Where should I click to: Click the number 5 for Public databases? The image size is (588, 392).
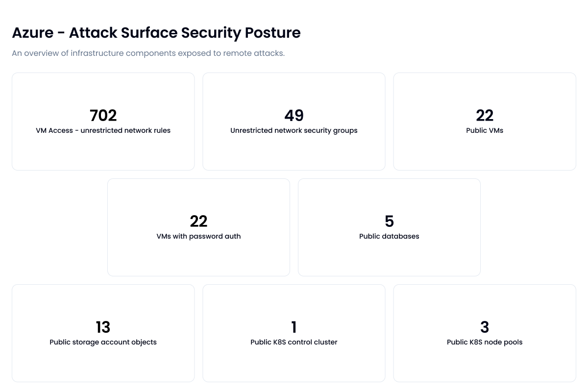click(389, 221)
